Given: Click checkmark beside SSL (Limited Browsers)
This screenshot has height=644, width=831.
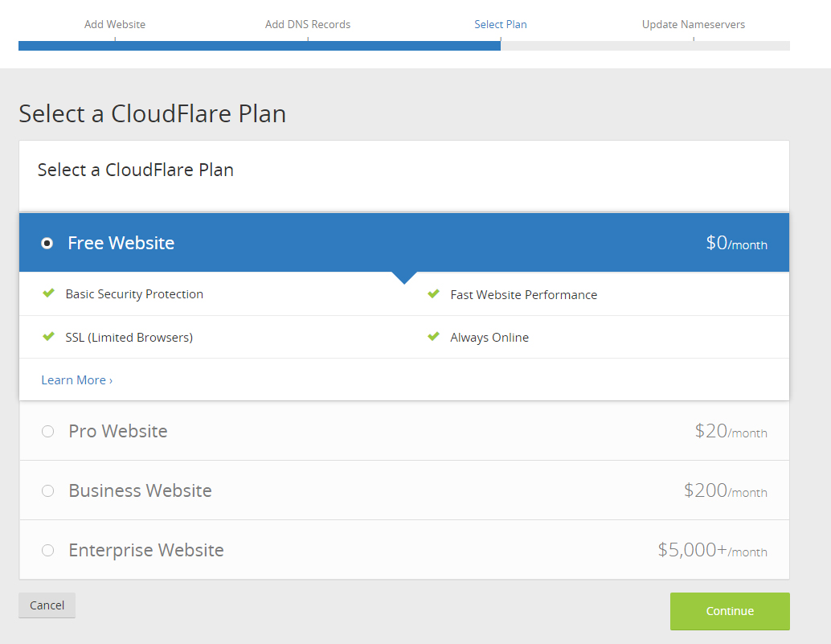Looking at the screenshot, I should pyautogui.click(x=48, y=336).
